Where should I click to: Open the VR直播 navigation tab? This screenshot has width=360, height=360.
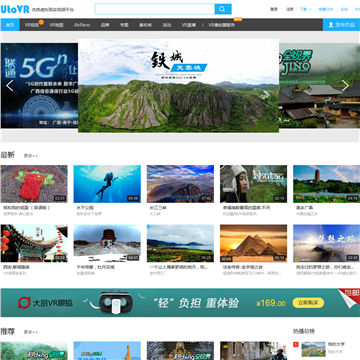(189, 25)
